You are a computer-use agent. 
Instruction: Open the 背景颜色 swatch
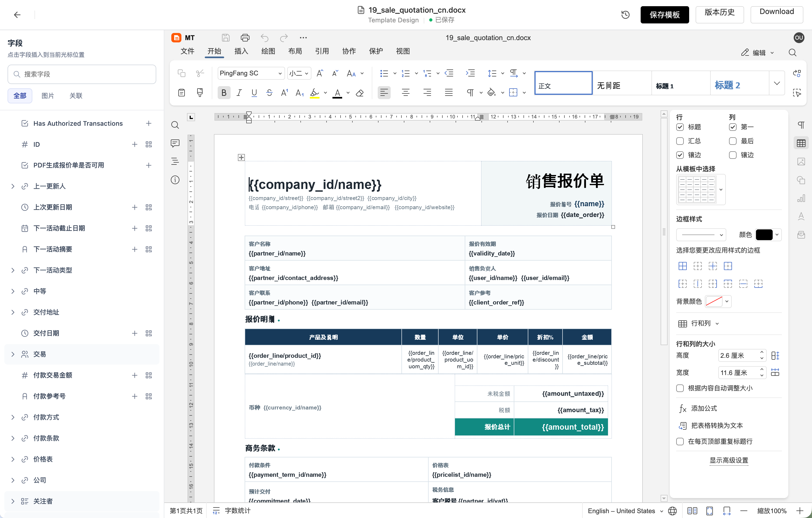coord(718,301)
